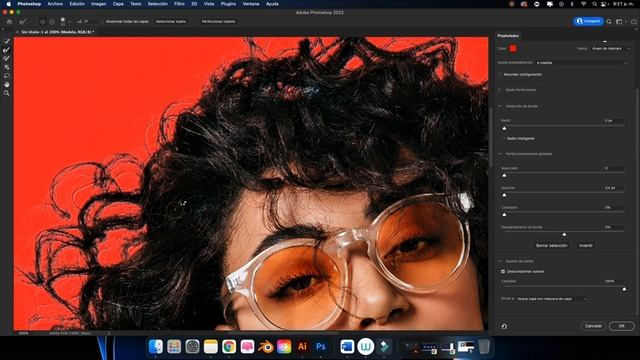Image resolution: width=640 pixels, height=360 pixels.
Task: Click the Suavizar value field
Action: click(x=613, y=168)
